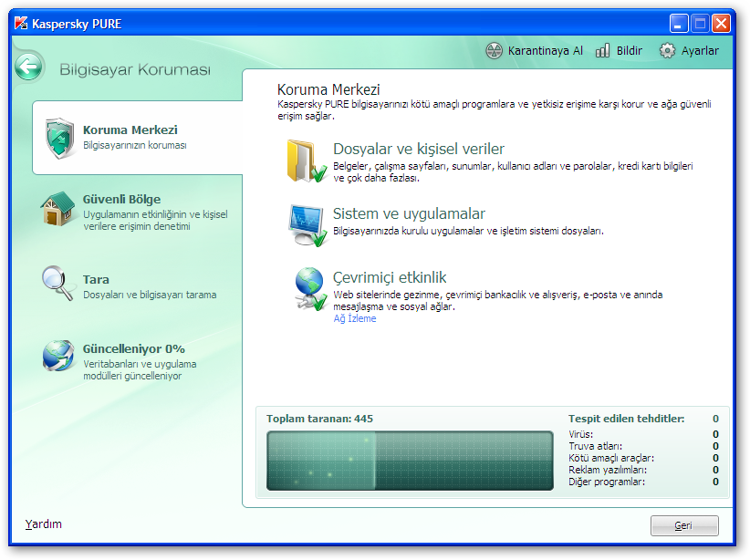This screenshot has height=560, width=750.
Task: Click the Truva atları: count row
Action: [643, 446]
